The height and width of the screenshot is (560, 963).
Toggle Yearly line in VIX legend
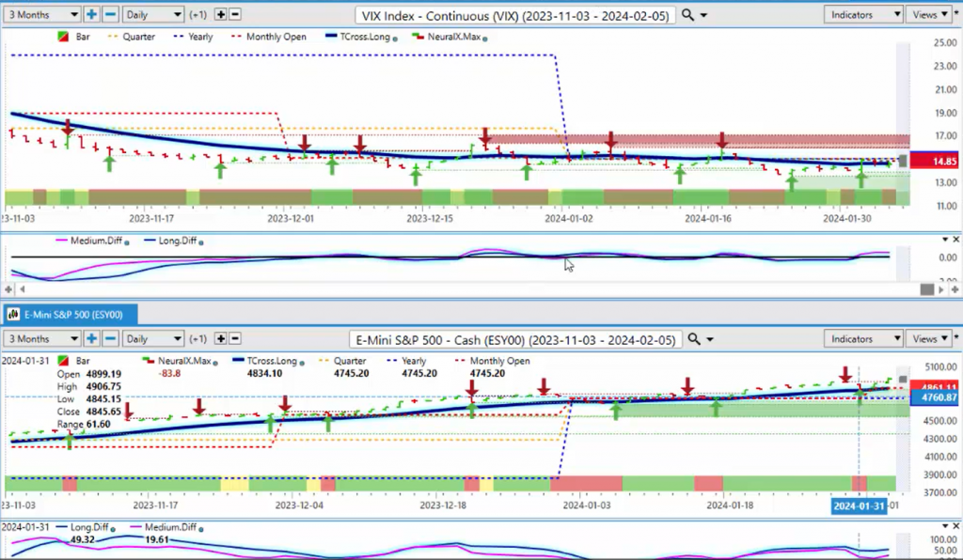[x=193, y=37]
